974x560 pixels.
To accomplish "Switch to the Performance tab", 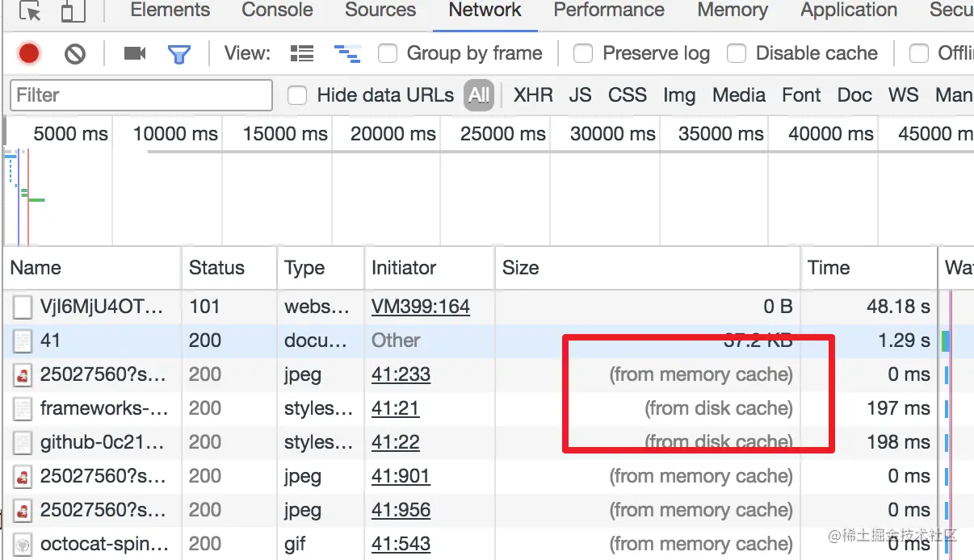I will pos(609,10).
